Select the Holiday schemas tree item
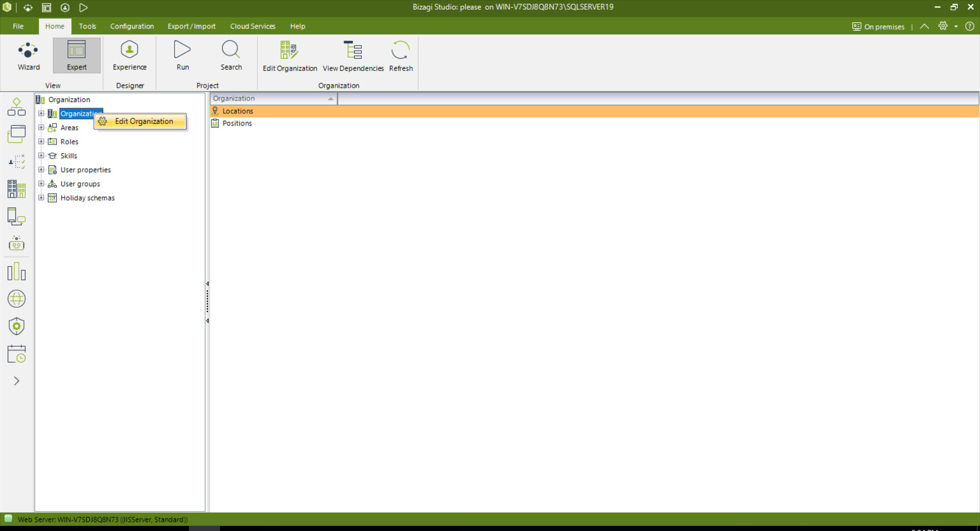The width and height of the screenshot is (980, 531). pyautogui.click(x=88, y=198)
